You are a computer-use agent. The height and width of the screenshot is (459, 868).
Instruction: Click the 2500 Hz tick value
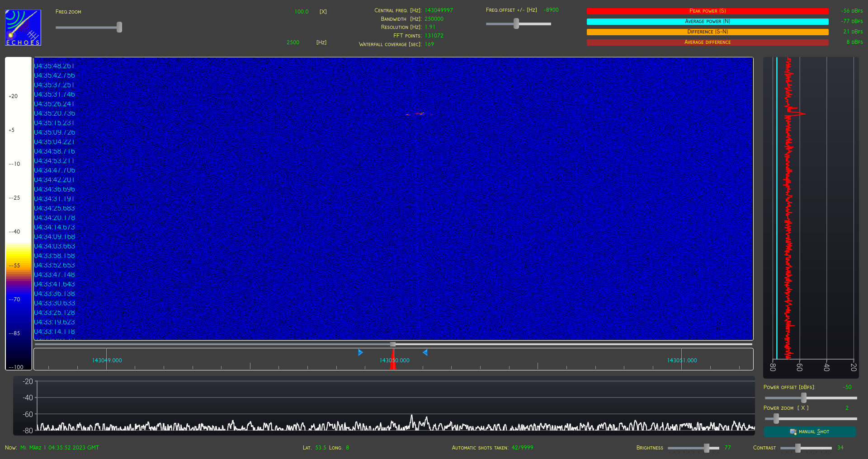[x=293, y=42]
